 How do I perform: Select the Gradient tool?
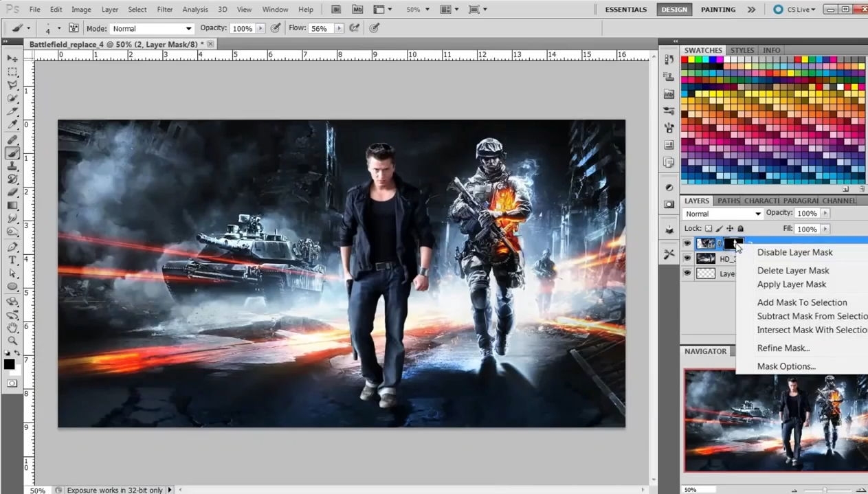click(x=12, y=205)
